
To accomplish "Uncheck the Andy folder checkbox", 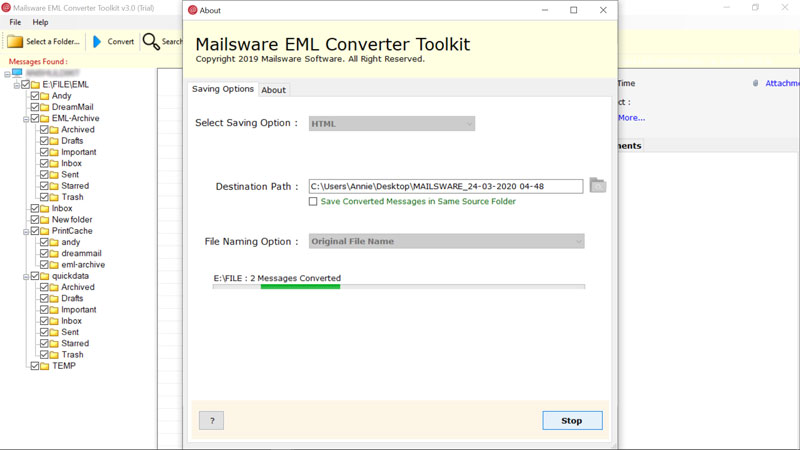I will (35, 95).
